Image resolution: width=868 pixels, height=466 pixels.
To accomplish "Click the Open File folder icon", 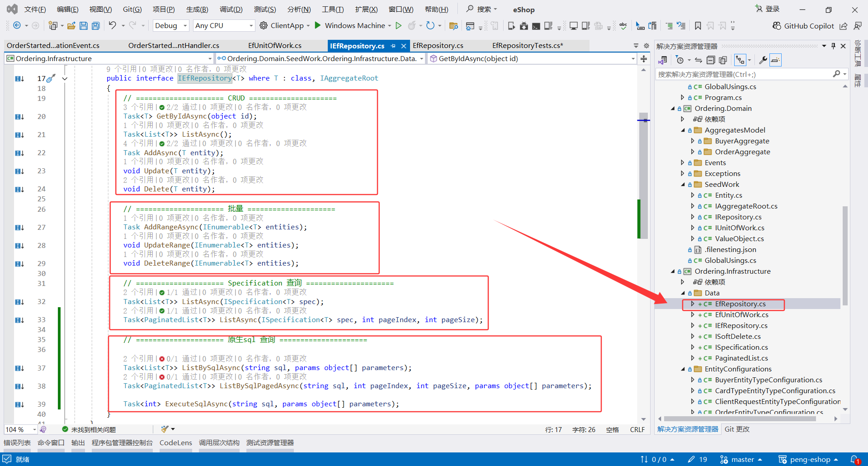I will (x=71, y=26).
